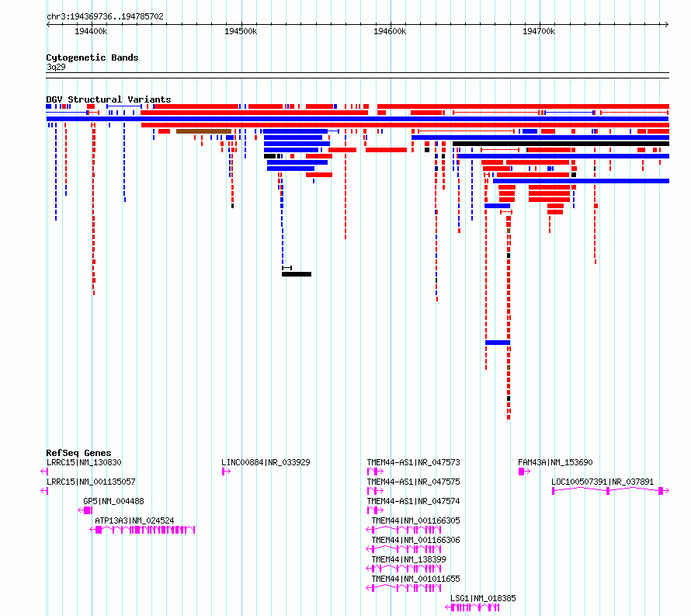
Task: Open TMEM44-AS1|NR_047575 transcript label
Action: tap(413, 482)
